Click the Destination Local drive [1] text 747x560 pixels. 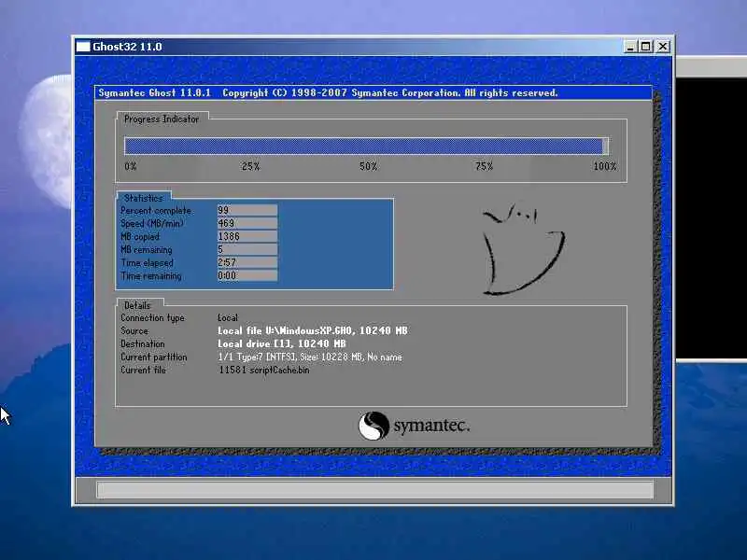282,343
